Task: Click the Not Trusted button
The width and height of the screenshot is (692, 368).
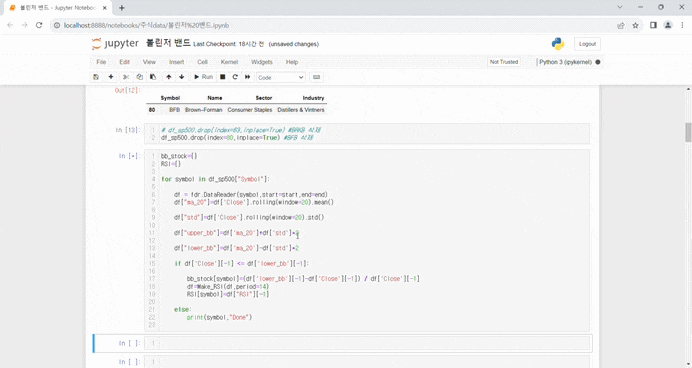Action: click(504, 62)
